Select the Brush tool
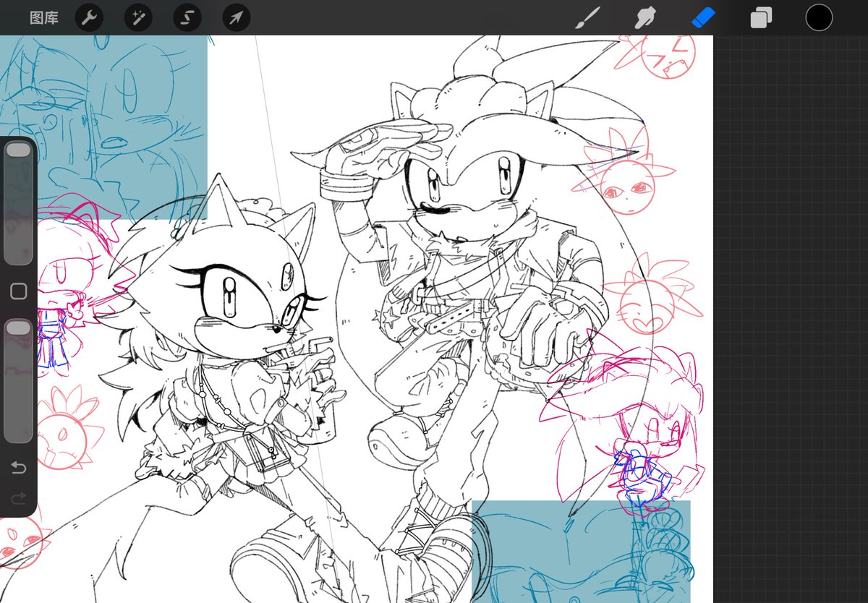Image resolution: width=868 pixels, height=603 pixels. click(587, 17)
